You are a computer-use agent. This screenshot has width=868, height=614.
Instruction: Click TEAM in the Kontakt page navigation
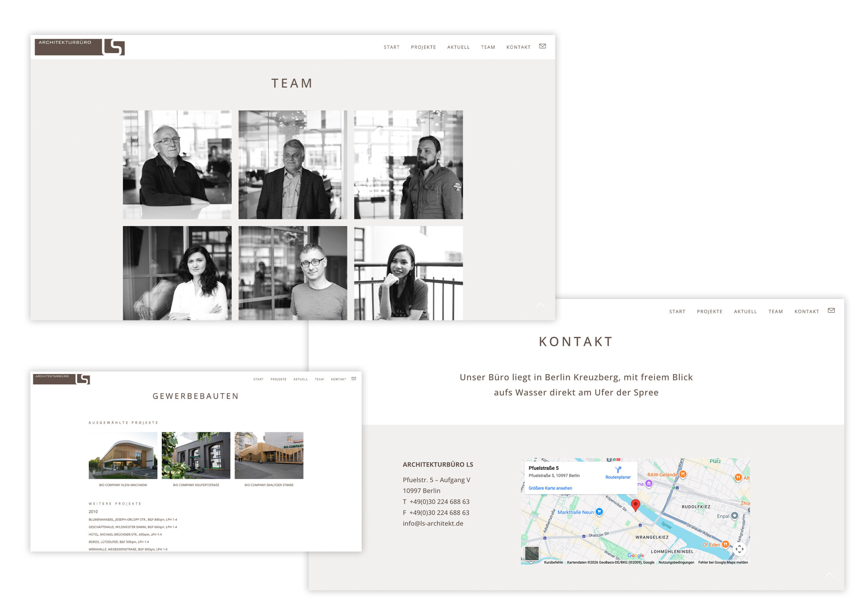775,311
